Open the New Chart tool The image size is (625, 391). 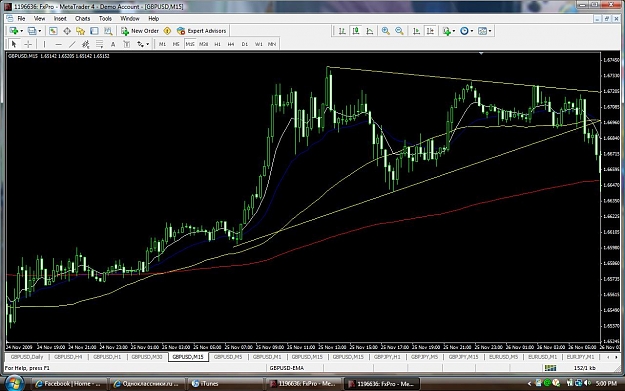[x=14, y=31]
